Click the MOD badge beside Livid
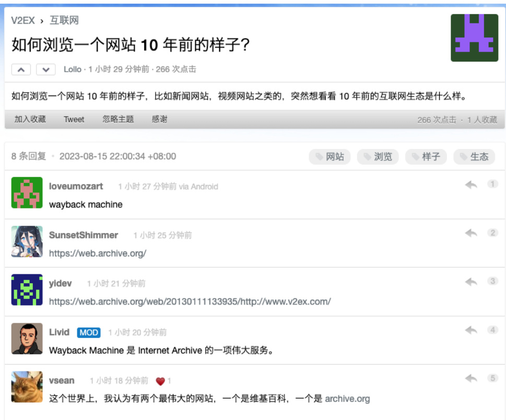 89,333
